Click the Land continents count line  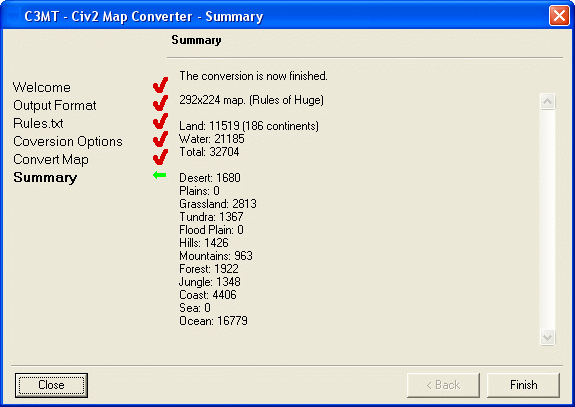pos(249,126)
